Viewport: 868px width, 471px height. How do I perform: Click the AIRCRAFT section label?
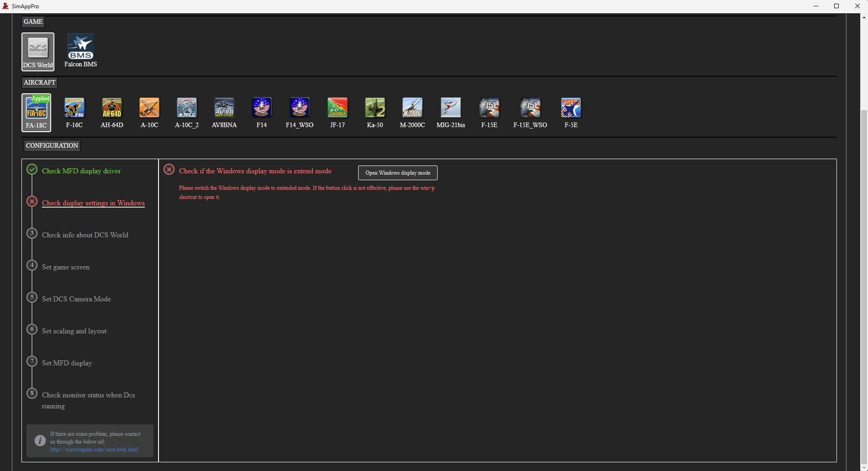(39, 82)
